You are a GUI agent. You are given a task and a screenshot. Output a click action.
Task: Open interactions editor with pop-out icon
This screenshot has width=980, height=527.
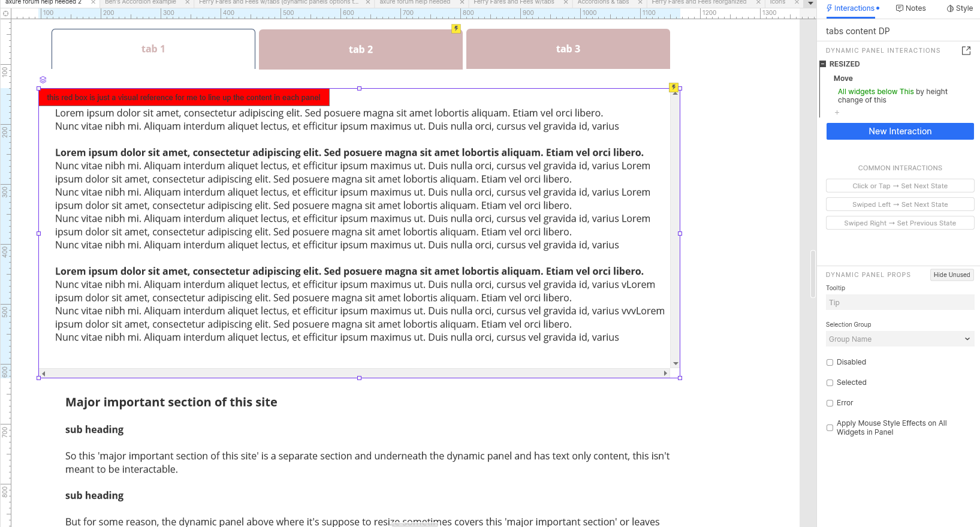tap(966, 51)
